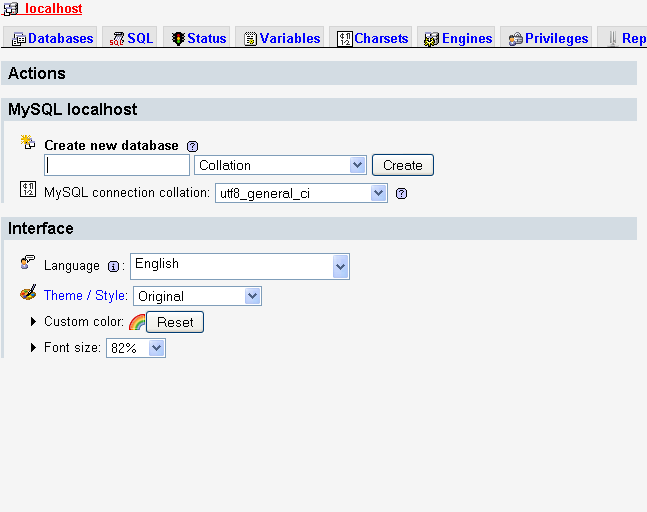This screenshot has height=512, width=647.
Task: Open the utf8_general_ci connection collation dropdown
Action: tap(301, 193)
